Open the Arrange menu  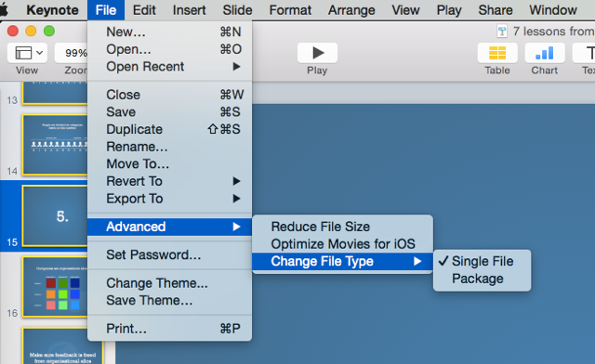[x=351, y=10]
